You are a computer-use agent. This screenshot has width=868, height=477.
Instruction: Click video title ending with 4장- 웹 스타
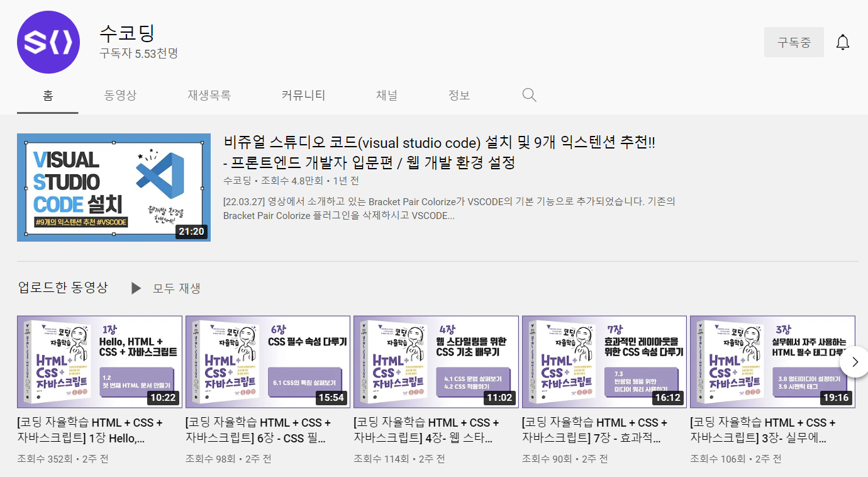426,430
